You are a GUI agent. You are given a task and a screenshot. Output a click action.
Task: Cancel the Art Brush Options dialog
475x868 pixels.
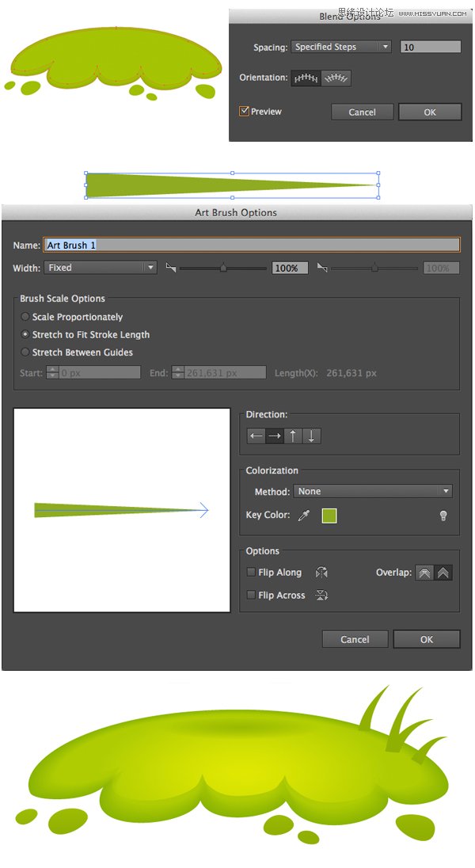(355, 639)
